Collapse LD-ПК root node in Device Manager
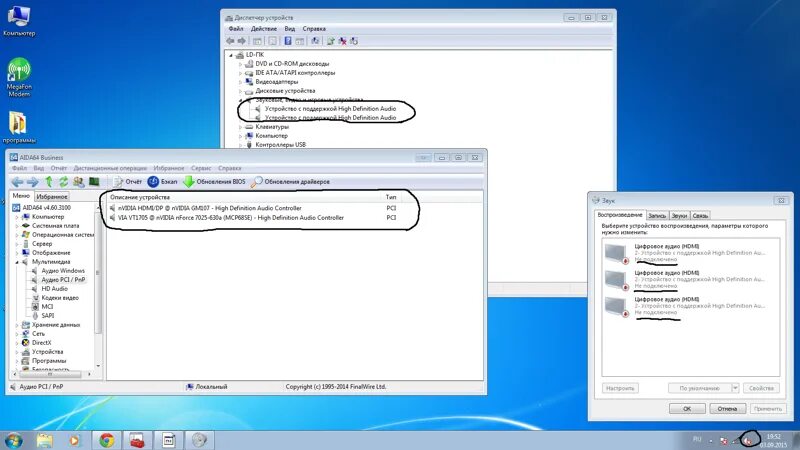The width and height of the screenshot is (800, 450). click(231, 55)
